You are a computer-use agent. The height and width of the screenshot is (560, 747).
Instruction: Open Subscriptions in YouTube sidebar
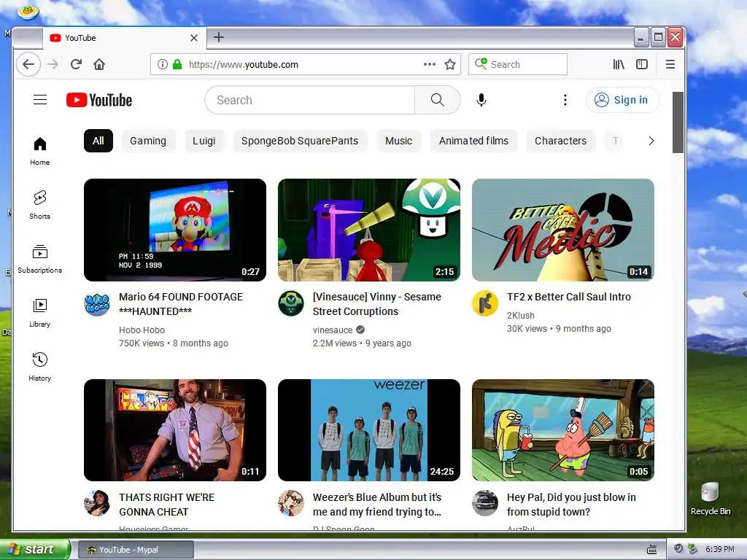pos(40,260)
